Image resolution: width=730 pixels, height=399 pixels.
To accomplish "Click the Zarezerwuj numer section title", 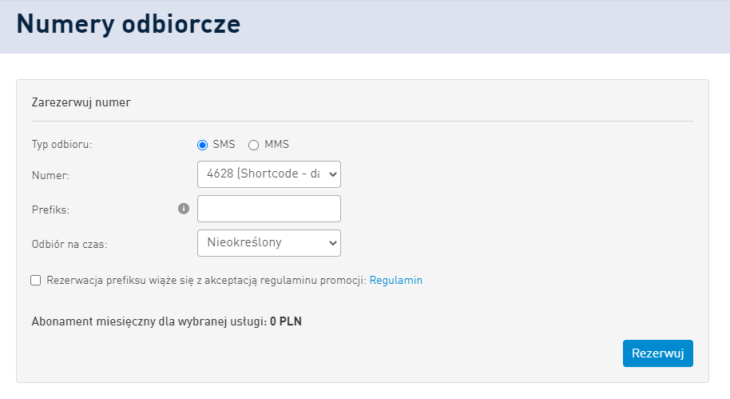I will coord(81,102).
